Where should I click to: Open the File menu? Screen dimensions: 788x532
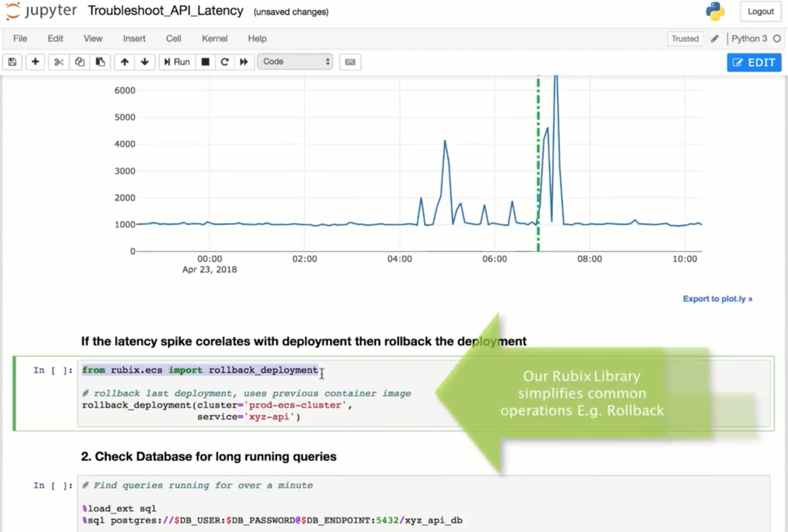click(x=20, y=38)
